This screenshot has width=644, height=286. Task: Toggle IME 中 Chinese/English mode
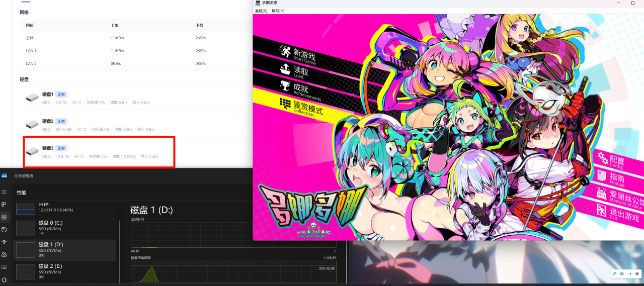tap(622, 274)
